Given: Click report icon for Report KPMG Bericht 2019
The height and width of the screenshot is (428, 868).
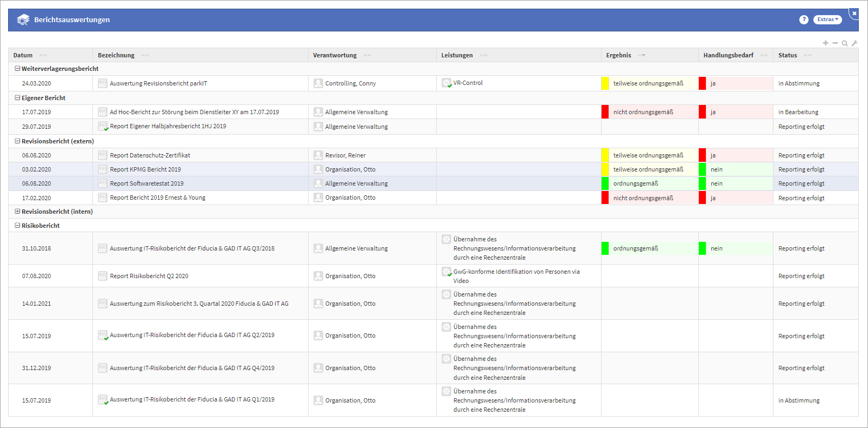Looking at the screenshot, I should pos(103,169).
